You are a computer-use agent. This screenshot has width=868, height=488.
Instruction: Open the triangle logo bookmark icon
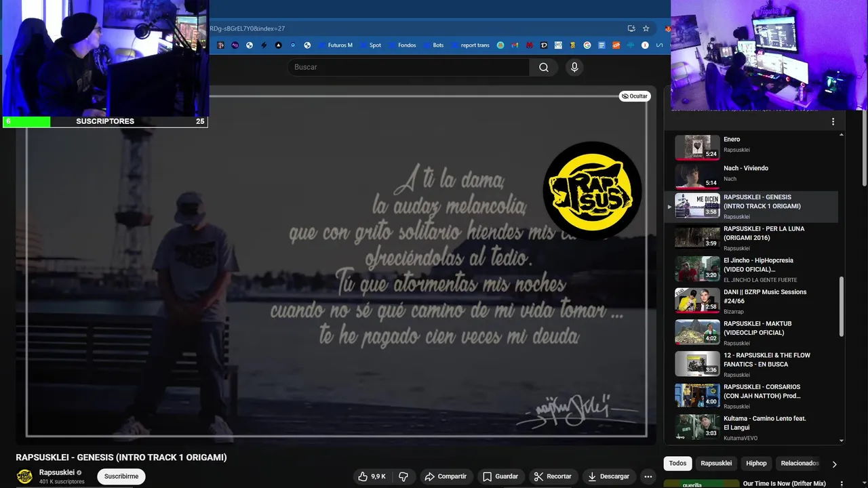[278, 45]
